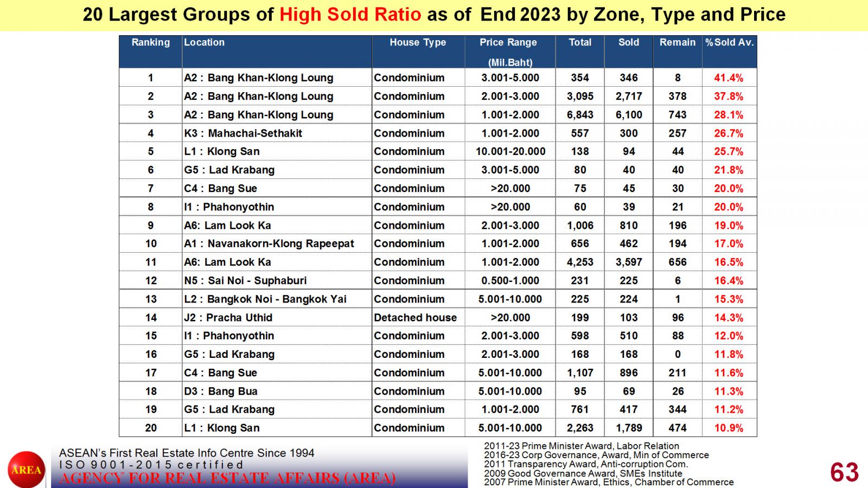Select 2009 Good Governance Award line
This screenshot has height=488, width=868.
pos(583,473)
